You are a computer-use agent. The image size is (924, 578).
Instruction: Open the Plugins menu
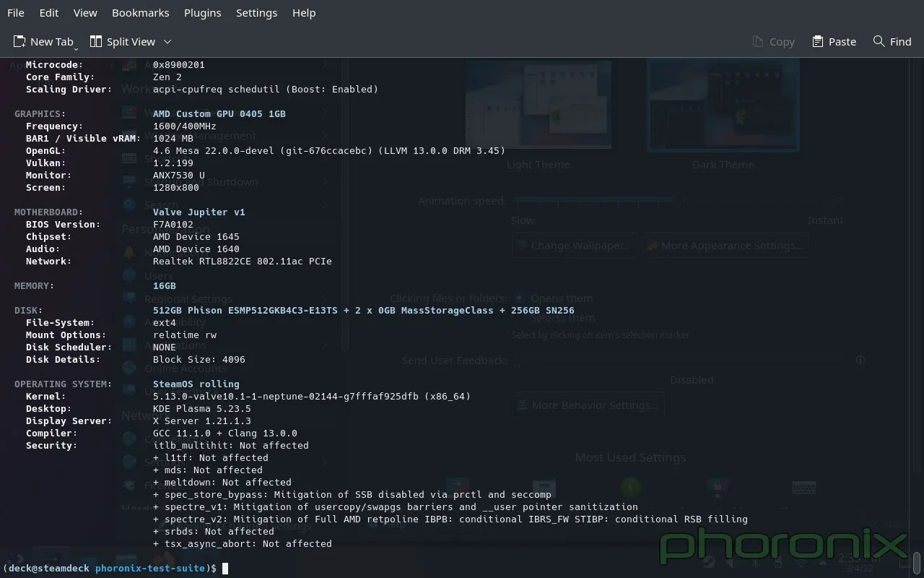(203, 13)
